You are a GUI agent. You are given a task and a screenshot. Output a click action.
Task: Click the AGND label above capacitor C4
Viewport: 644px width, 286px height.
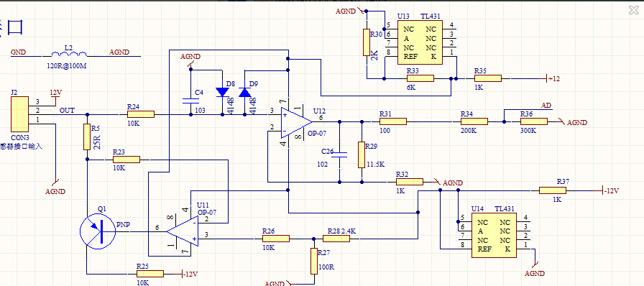coord(190,56)
